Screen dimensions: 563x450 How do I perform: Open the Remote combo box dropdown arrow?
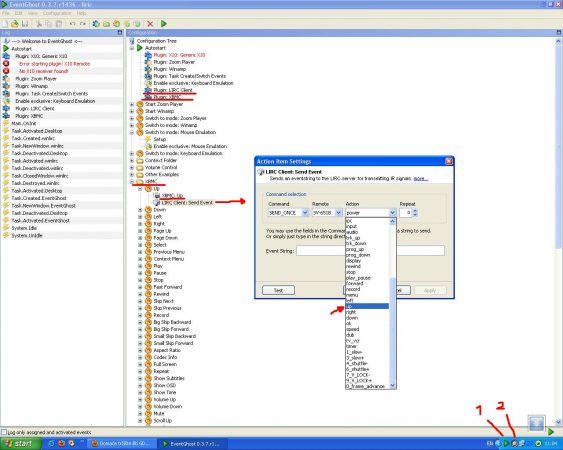[x=338, y=213]
